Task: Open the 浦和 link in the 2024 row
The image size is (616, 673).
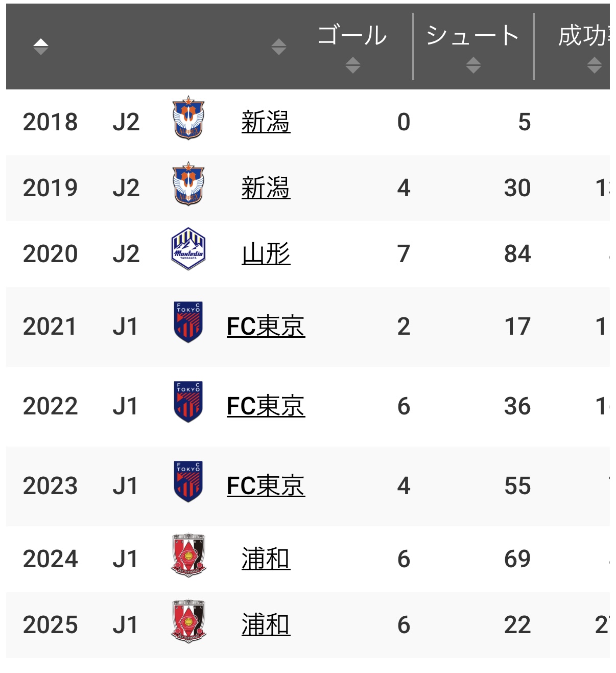Action: tap(266, 559)
